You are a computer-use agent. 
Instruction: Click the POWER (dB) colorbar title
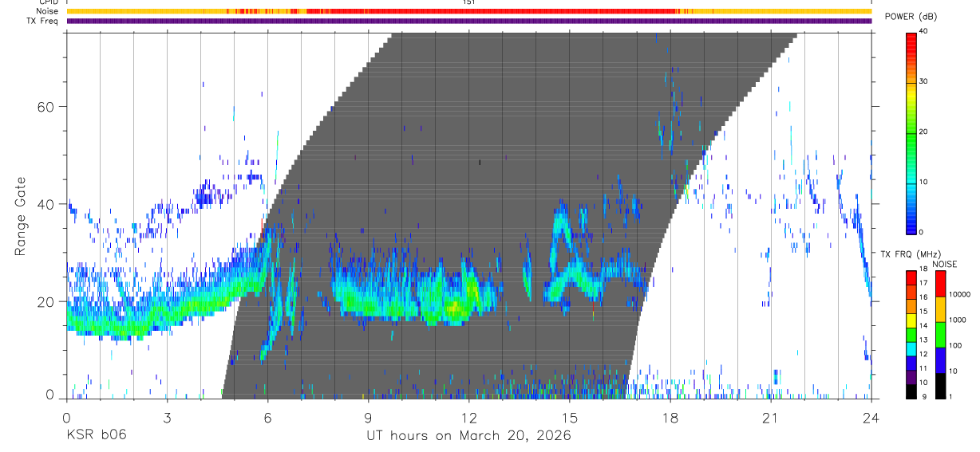pyautogui.click(x=910, y=17)
